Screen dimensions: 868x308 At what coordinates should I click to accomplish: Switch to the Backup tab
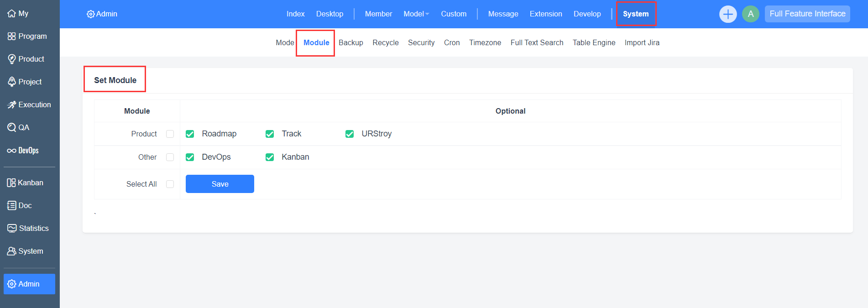tap(350, 43)
